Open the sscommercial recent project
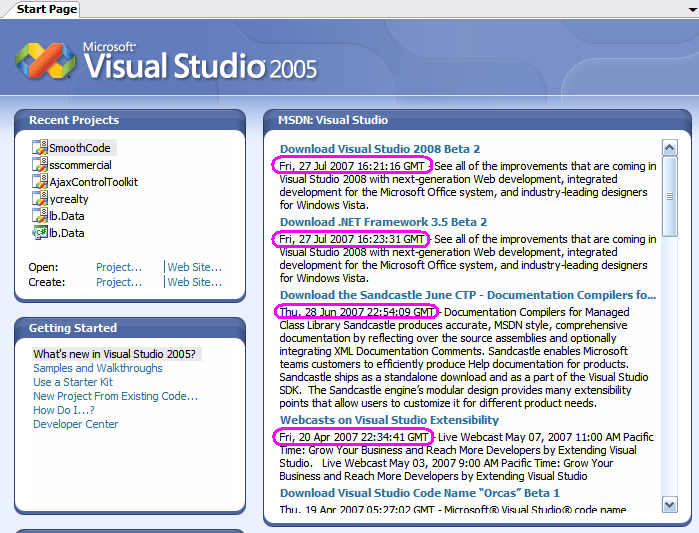The width and height of the screenshot is (699, 533). [x=80, y=165]
